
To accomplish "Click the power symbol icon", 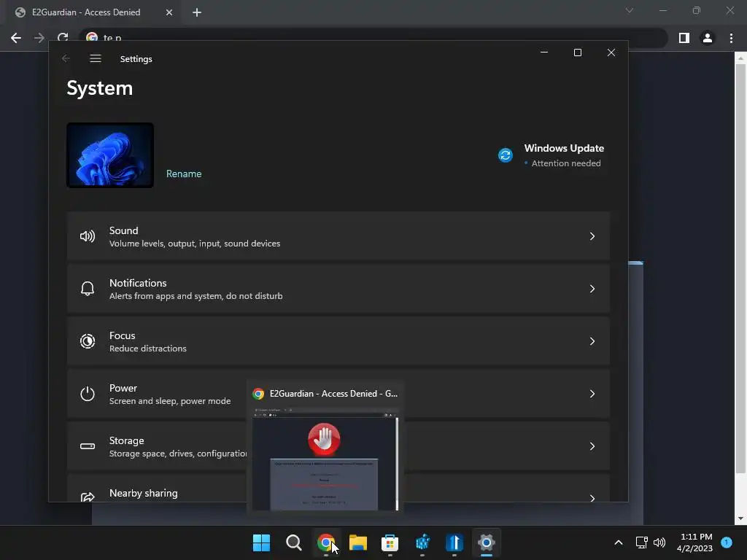I will [88, 394].
